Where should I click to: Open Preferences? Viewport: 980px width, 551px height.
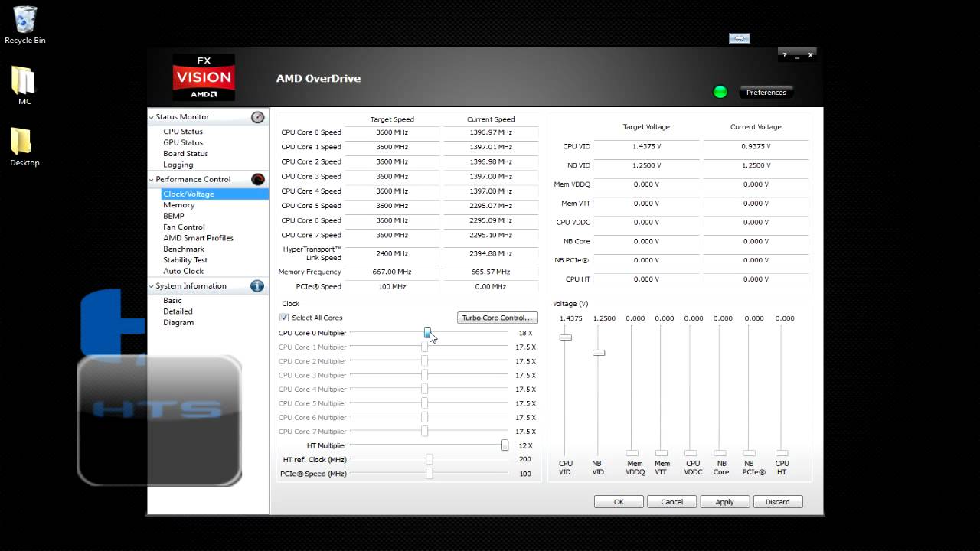click(x=766, y=93)
